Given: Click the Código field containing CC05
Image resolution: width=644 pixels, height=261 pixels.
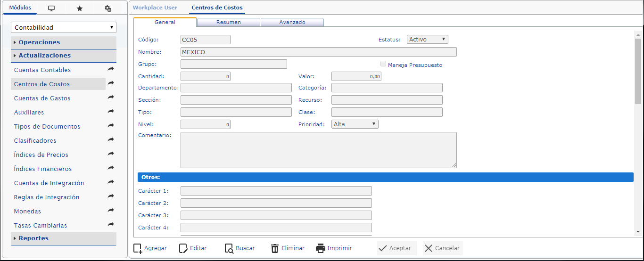Looking at the screenshot, I should [206, 40].
